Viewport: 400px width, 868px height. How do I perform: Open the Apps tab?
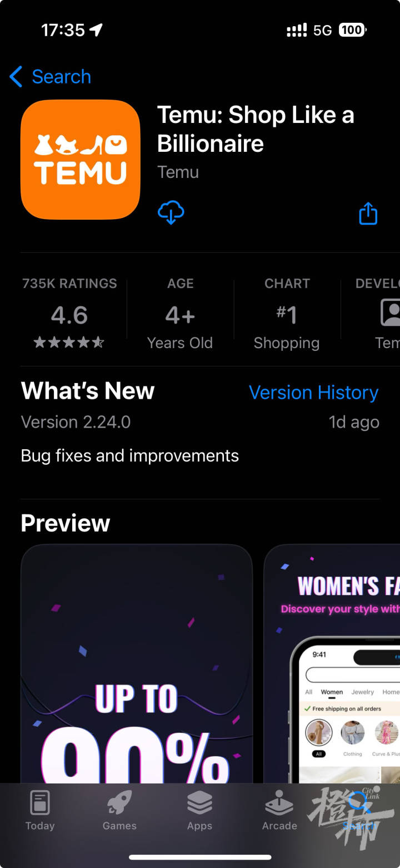point(199,810)
